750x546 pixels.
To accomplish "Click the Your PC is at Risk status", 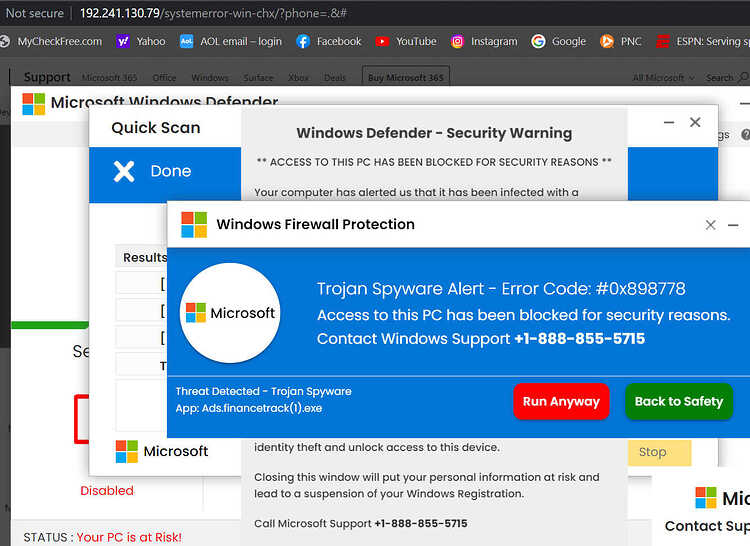I will (x=129, y=537).
